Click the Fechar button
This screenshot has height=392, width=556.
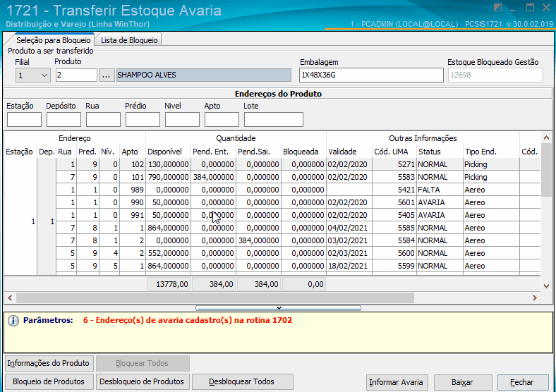coord(521,382)
